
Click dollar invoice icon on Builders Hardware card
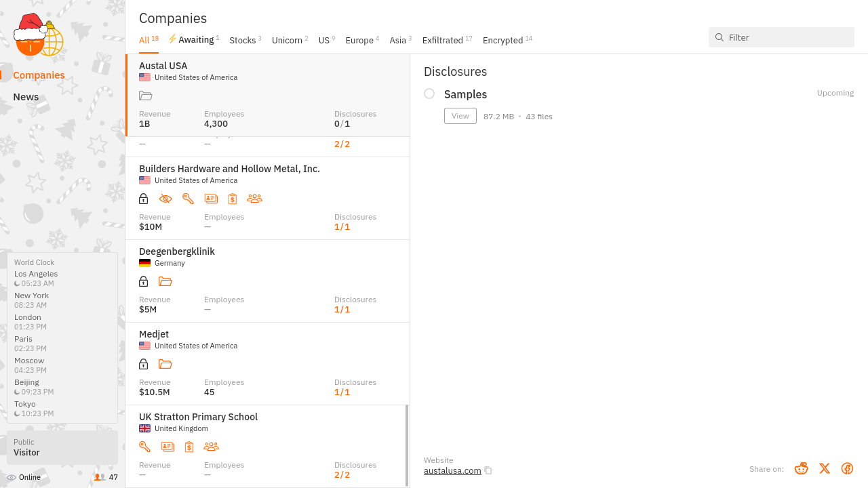pyautogui.click(x=233, y=199)
